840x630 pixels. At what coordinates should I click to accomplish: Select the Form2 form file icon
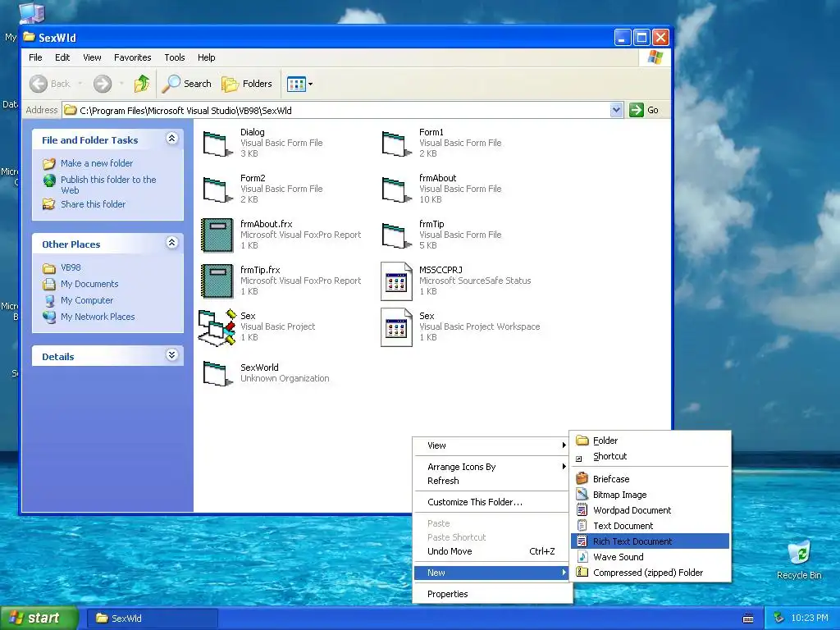[217, 189]
